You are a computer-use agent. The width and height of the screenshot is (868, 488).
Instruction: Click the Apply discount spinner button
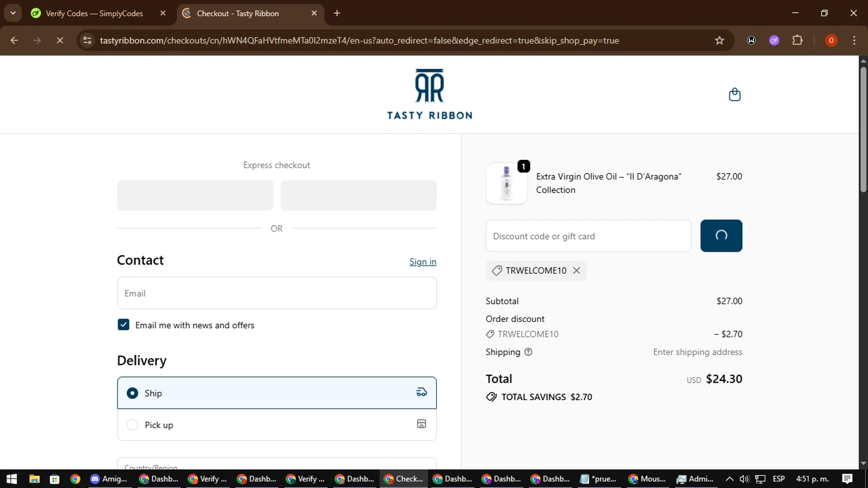click(721, 236)
